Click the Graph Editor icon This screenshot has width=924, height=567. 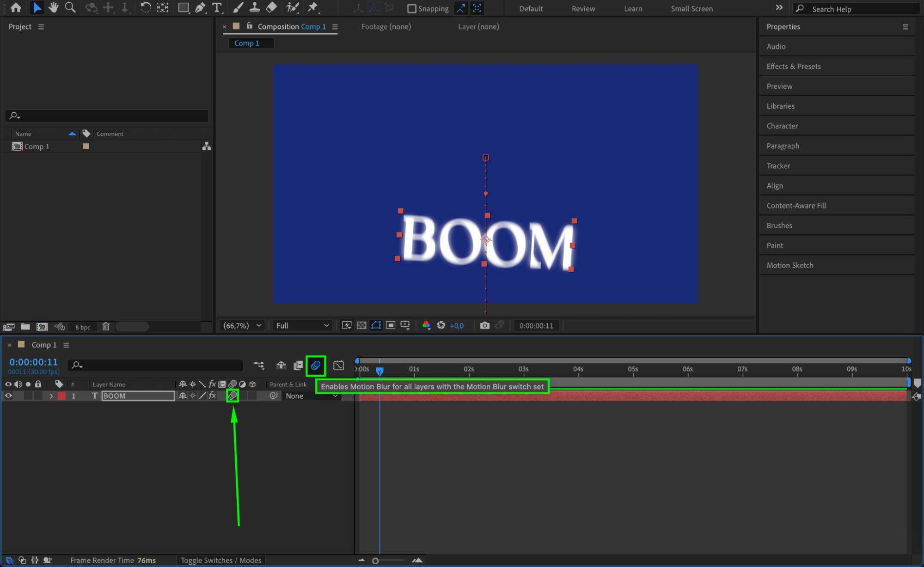(338, 366)
